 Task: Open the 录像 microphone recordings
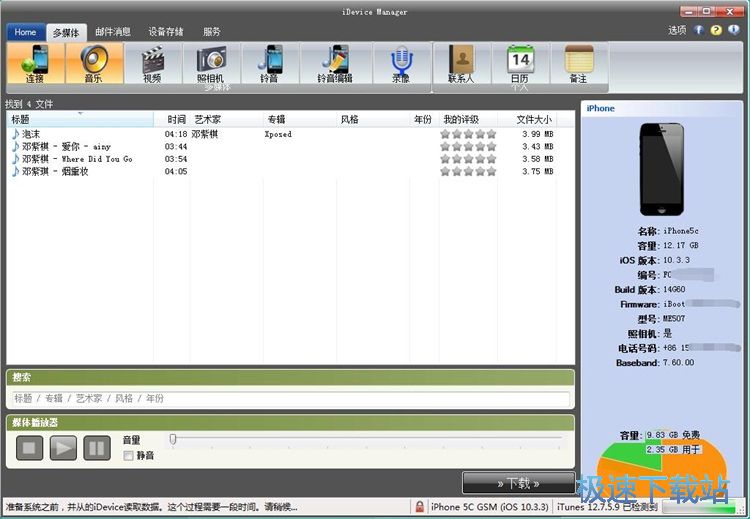tap(400, 62)
